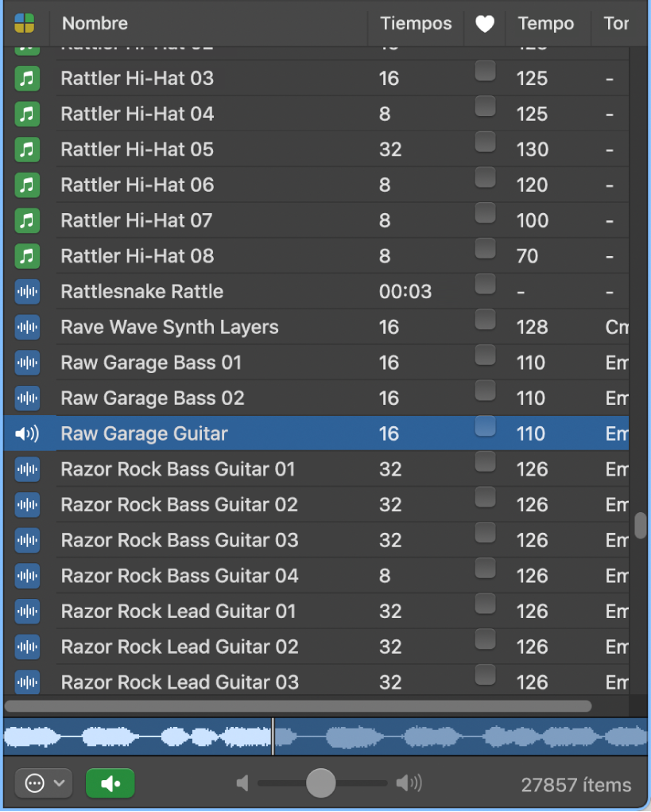Click the multicolor loop packs icon in the header

tap(24, 23)
